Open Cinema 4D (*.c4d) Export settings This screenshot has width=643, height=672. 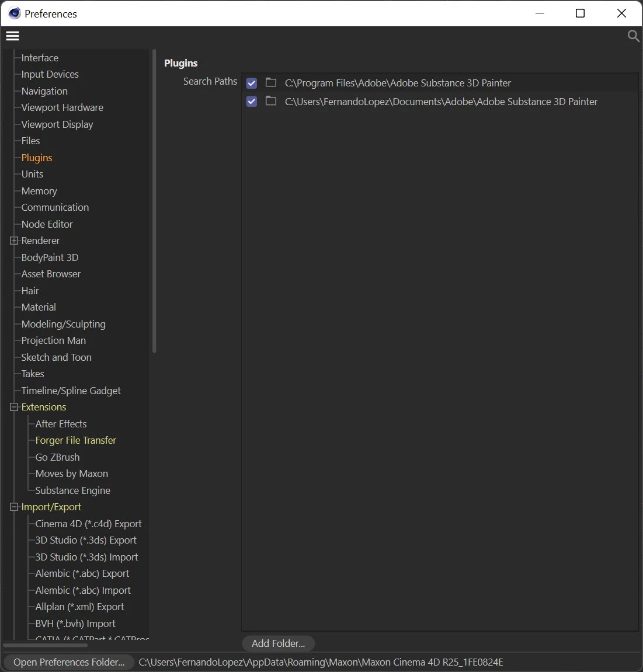tap(88, 524)
